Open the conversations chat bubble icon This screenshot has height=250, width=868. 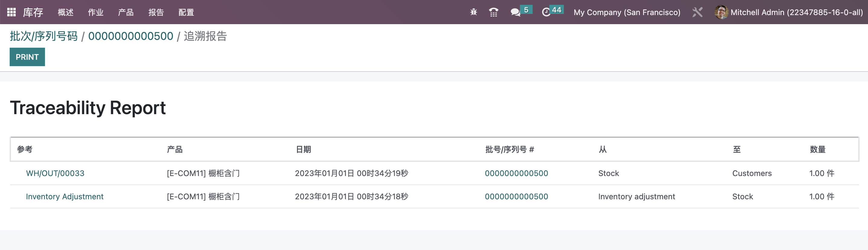515,12
